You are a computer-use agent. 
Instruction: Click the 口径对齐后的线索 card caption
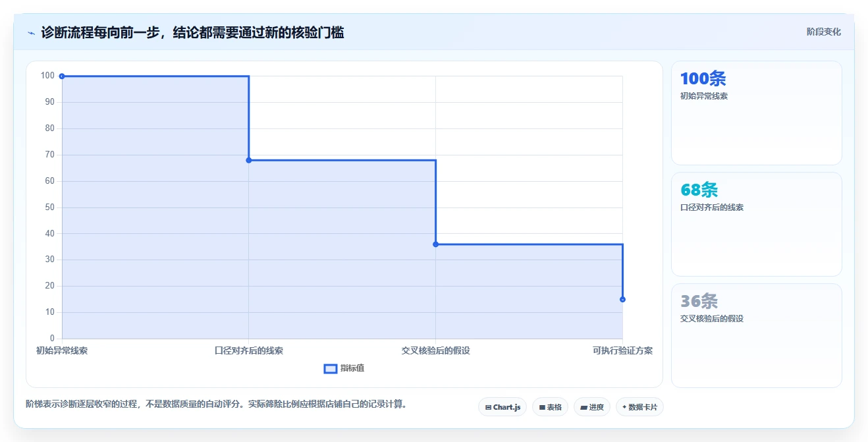coord(712,207)
